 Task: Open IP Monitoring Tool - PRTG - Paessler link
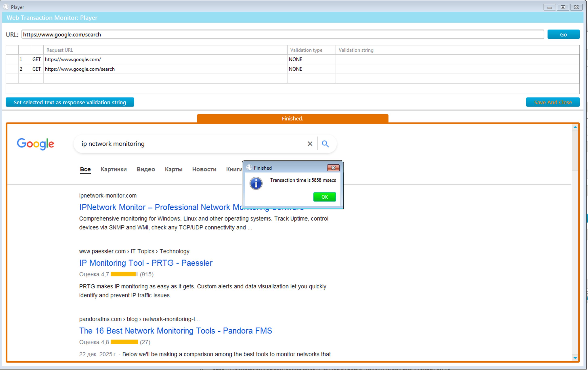[146, 263]
